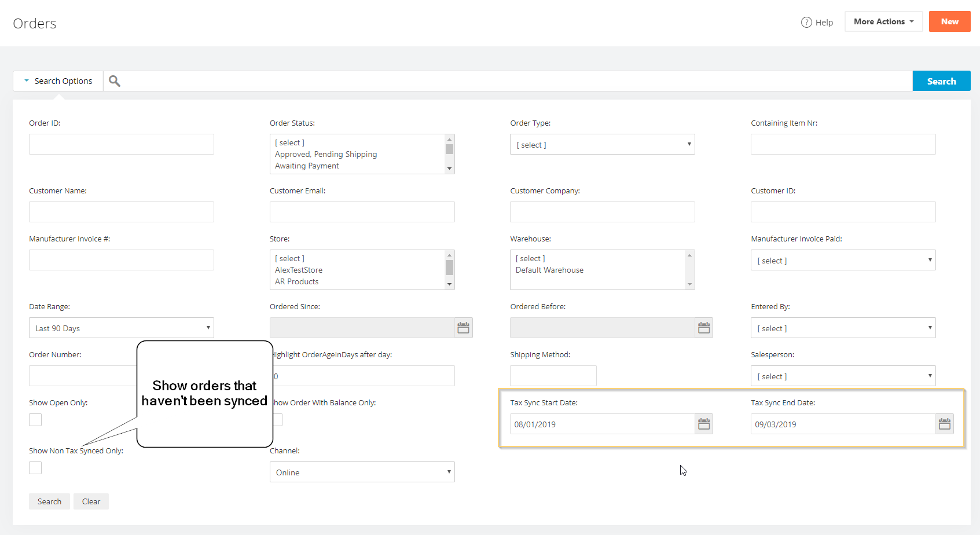Click the Containing Item Nr field
Screen dimensions: 980x535
[x=843, y=144]
